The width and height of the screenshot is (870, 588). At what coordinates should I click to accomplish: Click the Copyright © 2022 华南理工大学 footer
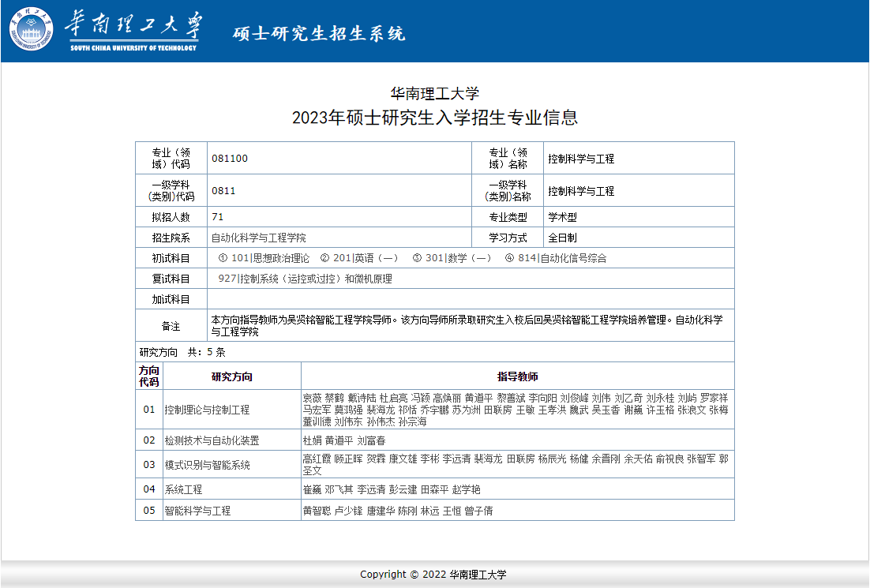click(x=433, y=574)
